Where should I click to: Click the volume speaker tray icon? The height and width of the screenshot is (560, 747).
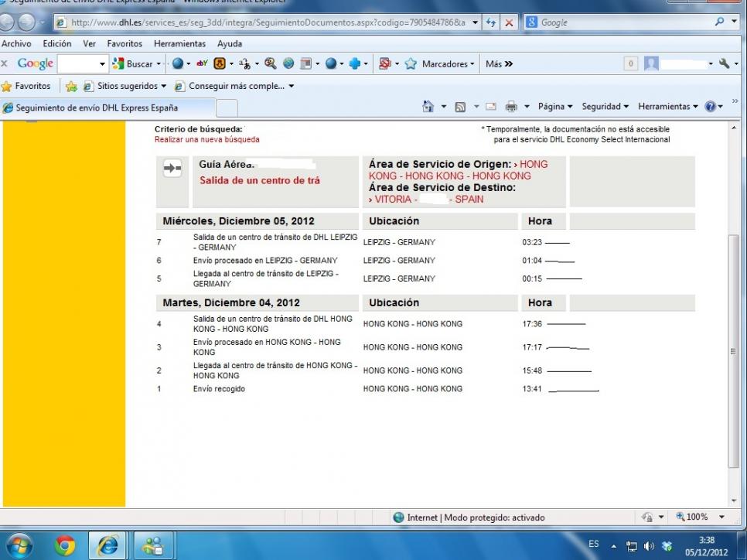[648, 546]
